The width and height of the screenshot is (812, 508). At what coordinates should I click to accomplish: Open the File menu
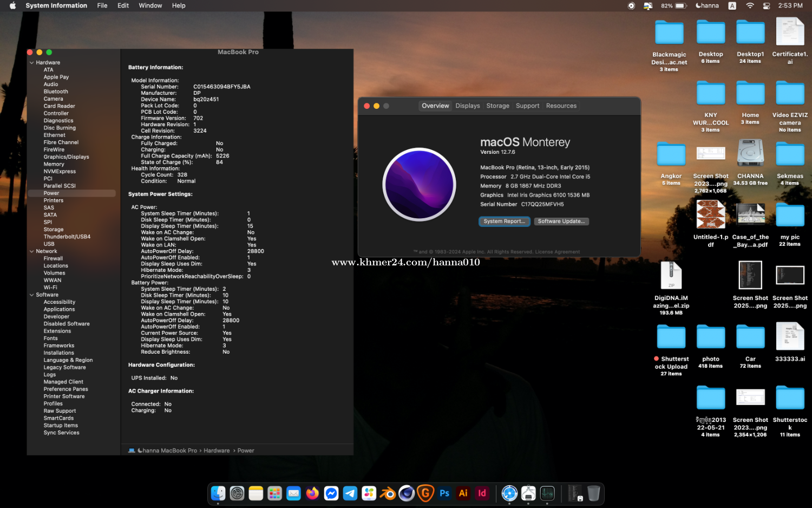point(102,5)
